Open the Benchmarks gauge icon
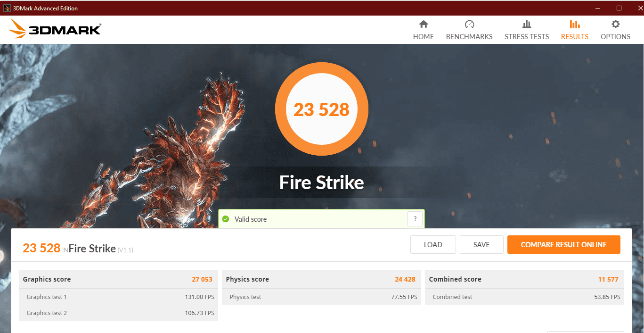This screenshot has width=644, height=333. pos(469,24)
